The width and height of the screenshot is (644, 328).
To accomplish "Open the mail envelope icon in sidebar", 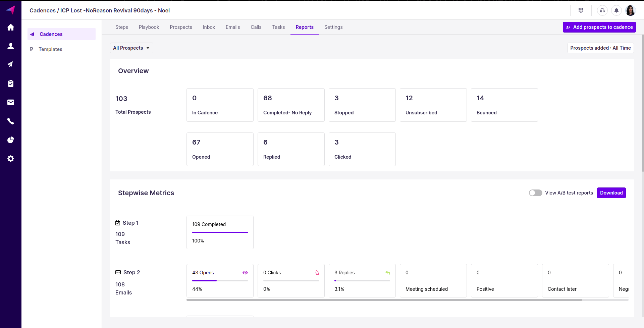I will (11, 102).
